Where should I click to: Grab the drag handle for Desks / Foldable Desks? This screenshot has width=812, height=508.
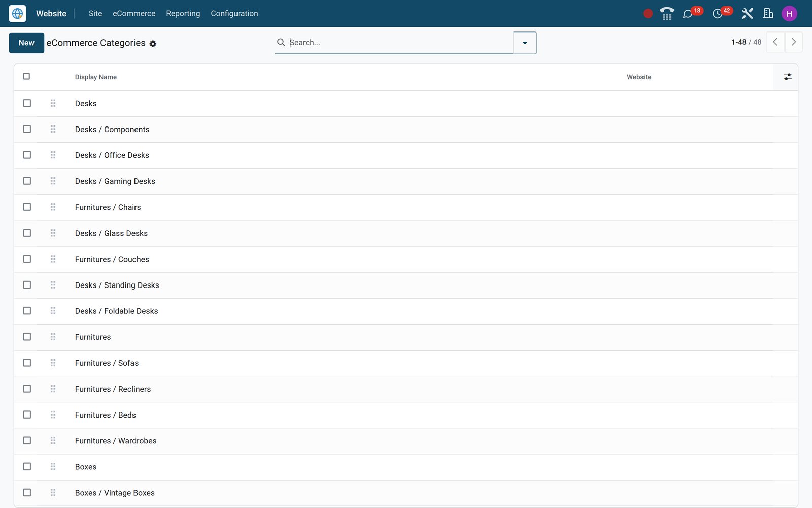coord(53,310)
